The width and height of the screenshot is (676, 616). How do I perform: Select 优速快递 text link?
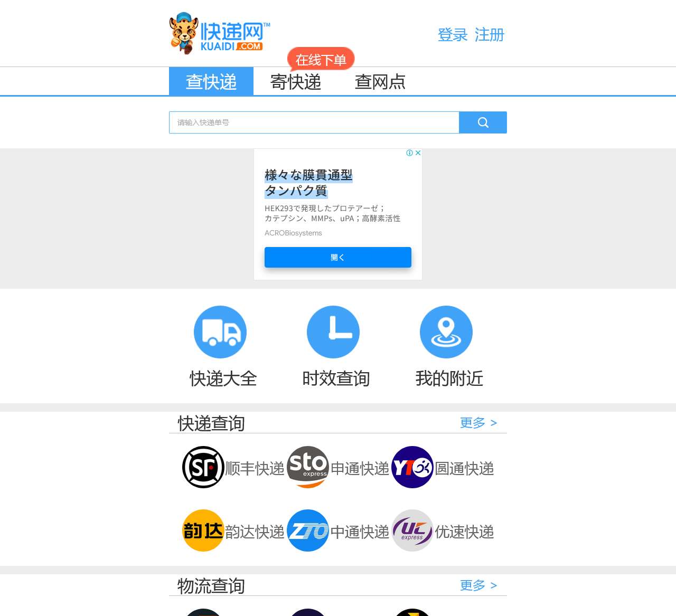tap(464, 532)
